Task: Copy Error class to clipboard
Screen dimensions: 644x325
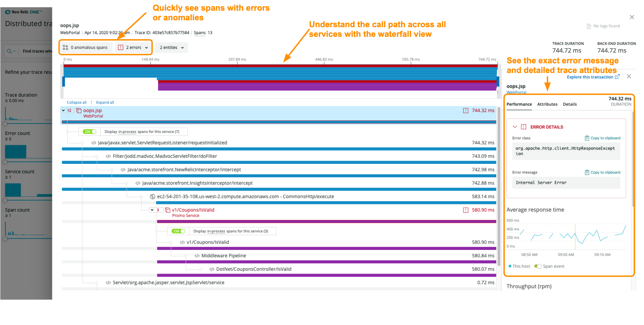Action: coord(603,138)
